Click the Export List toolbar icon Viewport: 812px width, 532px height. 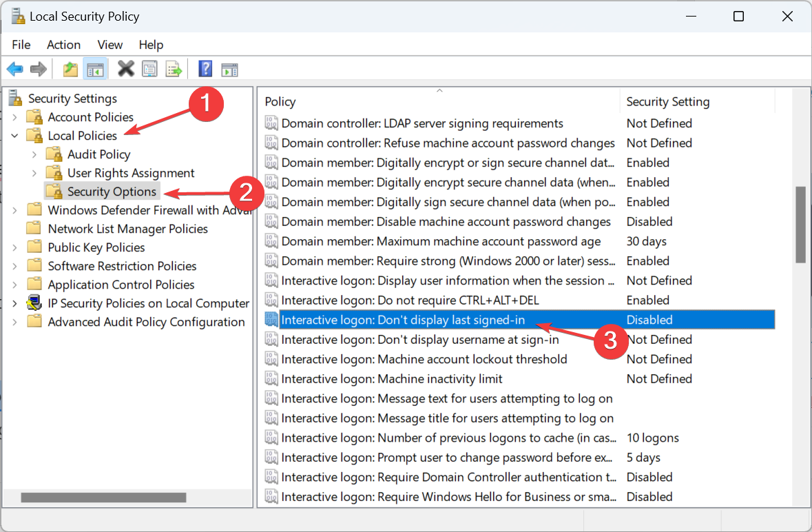point(174,69)
